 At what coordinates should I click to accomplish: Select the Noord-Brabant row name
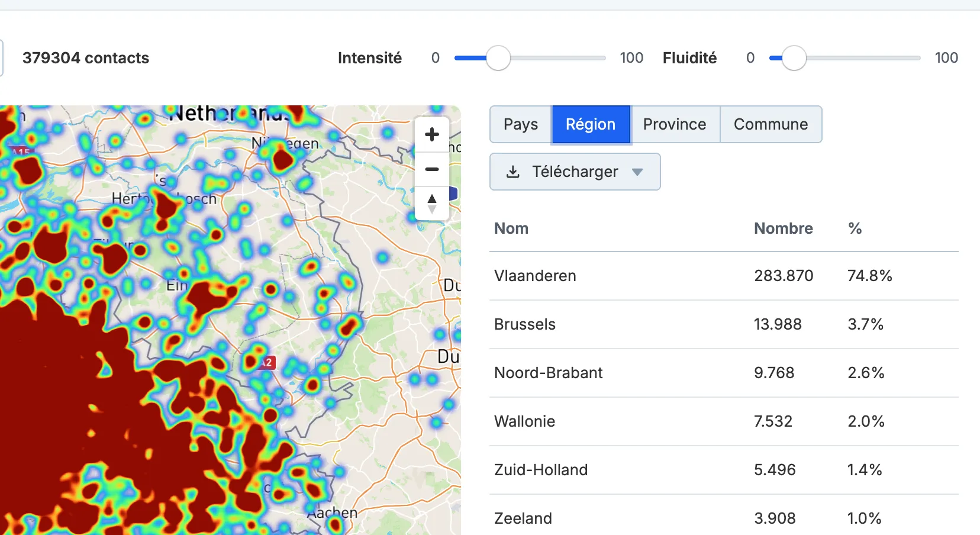click(x=549, y=373)
